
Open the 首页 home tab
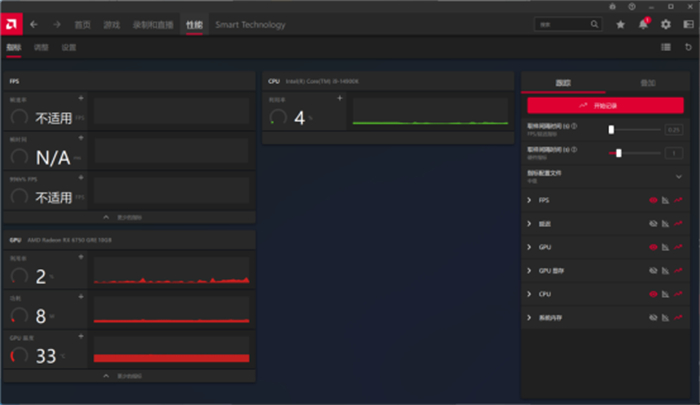pyautogui.click(x=82, y=25)
